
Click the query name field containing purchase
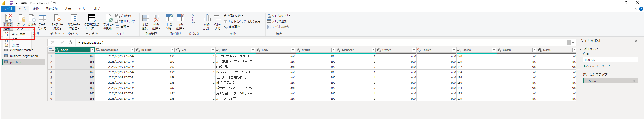(x=610, y=60)
